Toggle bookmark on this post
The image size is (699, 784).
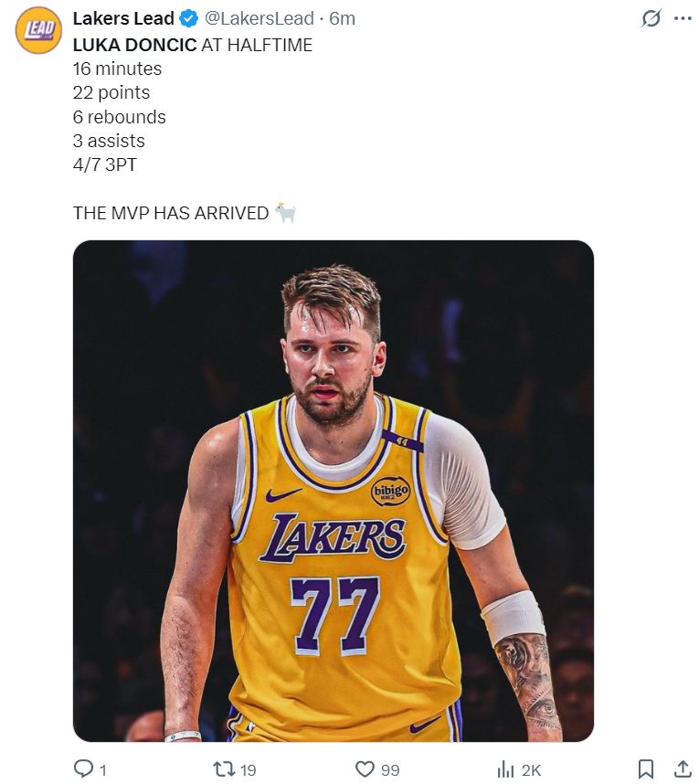click(645, 769)
